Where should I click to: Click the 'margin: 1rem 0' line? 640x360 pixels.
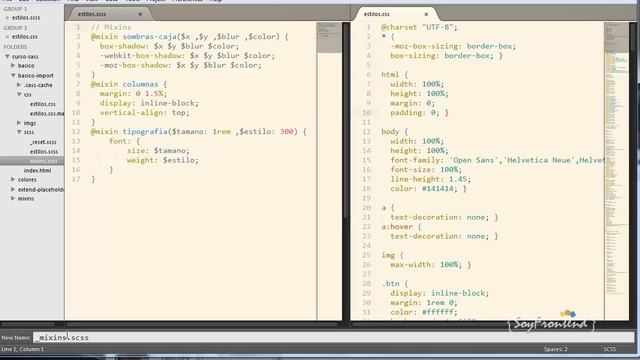(424, 302)
